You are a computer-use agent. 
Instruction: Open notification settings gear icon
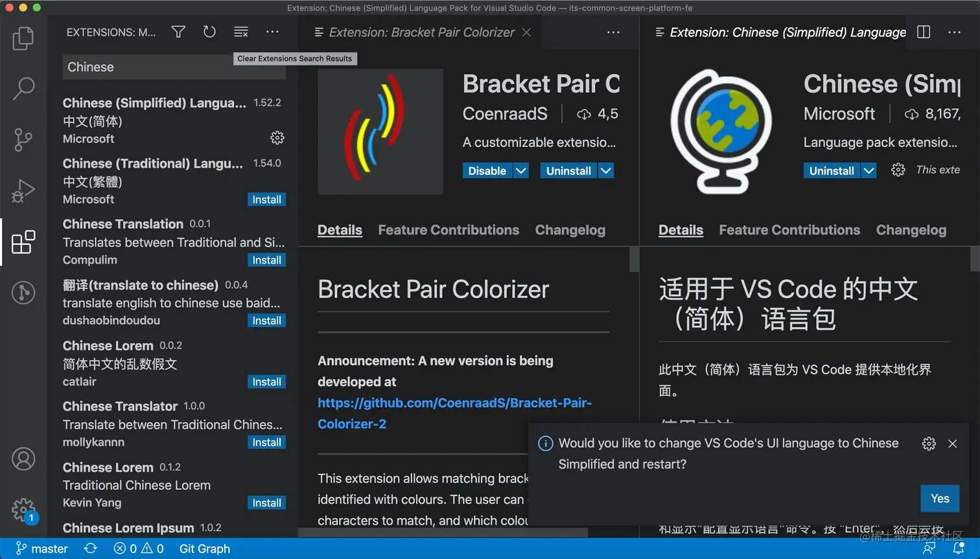click(929, 443)
